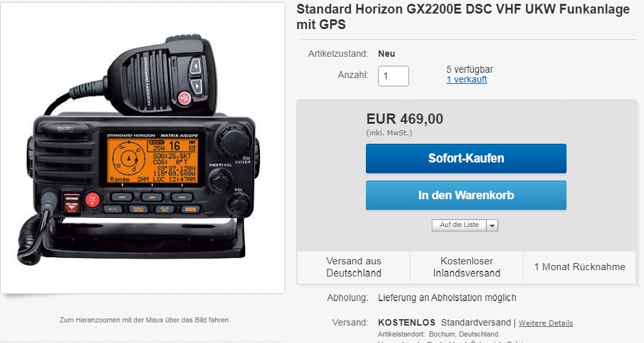The image size is (644, 343).
Task: Click the Sofort-Kaufen button
Action: 466,159
